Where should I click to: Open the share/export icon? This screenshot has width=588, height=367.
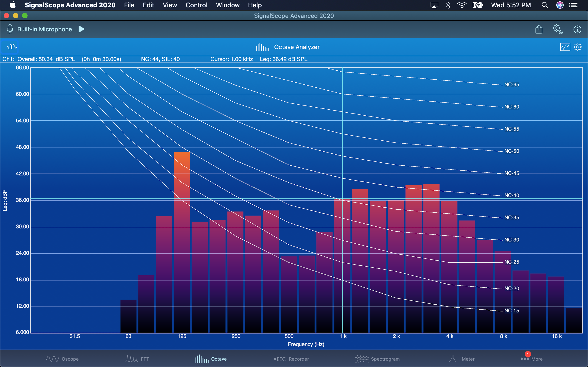point(539,29)
